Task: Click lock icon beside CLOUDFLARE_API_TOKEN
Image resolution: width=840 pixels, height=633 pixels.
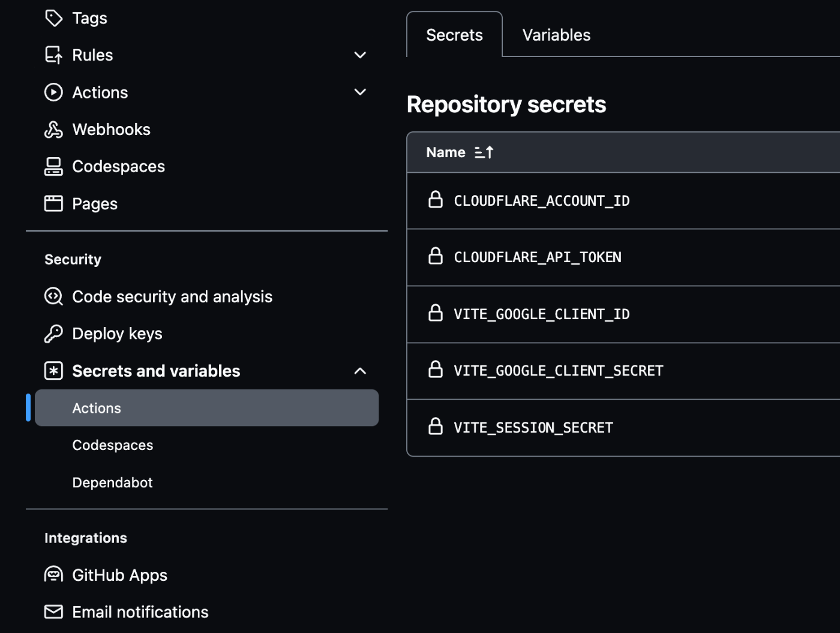Action: (436, 256)
